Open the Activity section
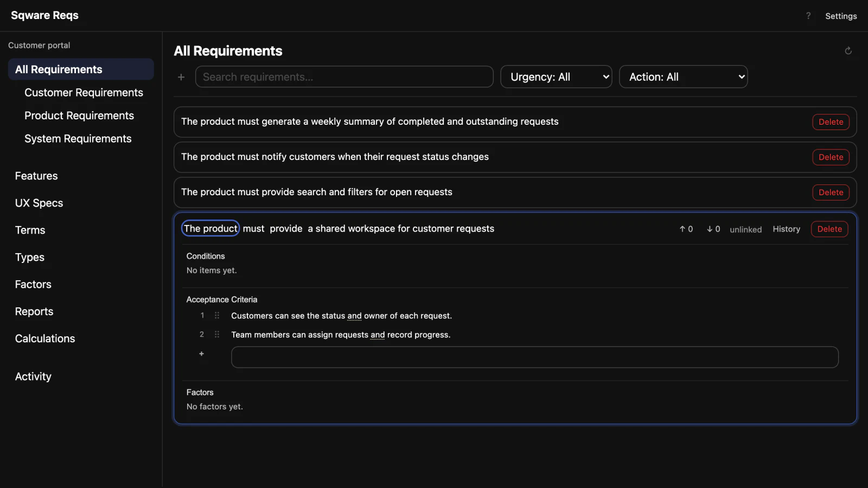This screenshot has height=488, width=868. 33,376
